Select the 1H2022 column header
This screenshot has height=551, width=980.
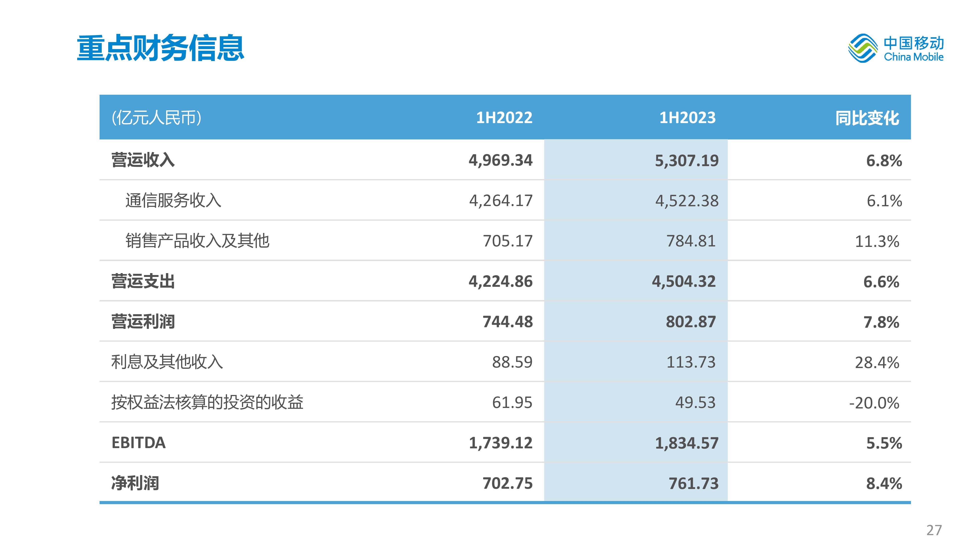[504, 118]
